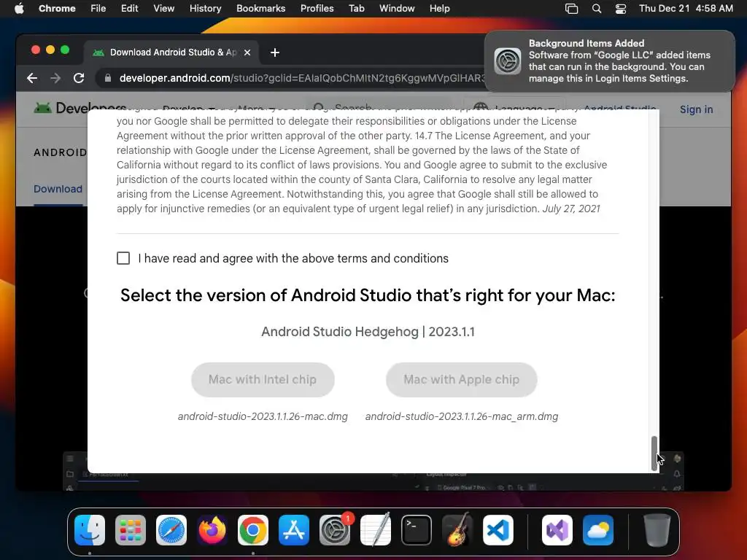Open Launchpad from the dock
The width and height of the screenshot is (747, 560).
click(131, 530)
